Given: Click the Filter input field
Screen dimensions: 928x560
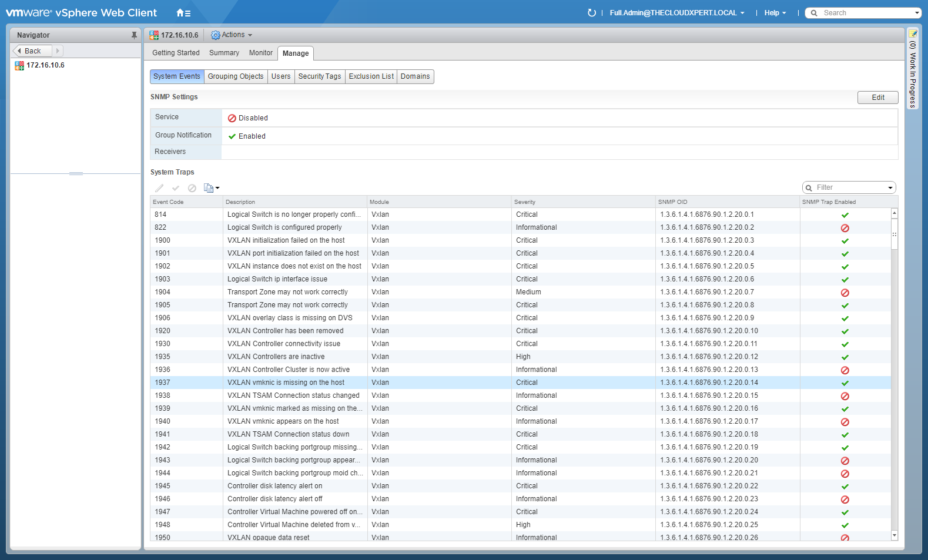Looking at the screenshot, I should [849, 187].
